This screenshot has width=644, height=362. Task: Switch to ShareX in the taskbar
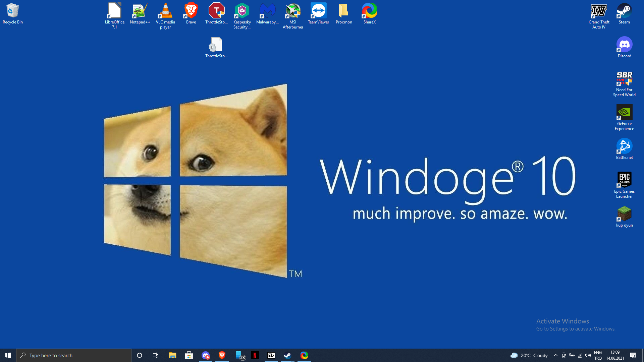coord(304,355)
